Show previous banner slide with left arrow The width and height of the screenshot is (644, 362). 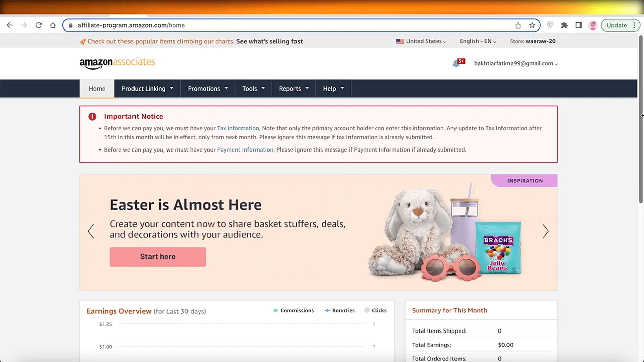click(91, 231)
